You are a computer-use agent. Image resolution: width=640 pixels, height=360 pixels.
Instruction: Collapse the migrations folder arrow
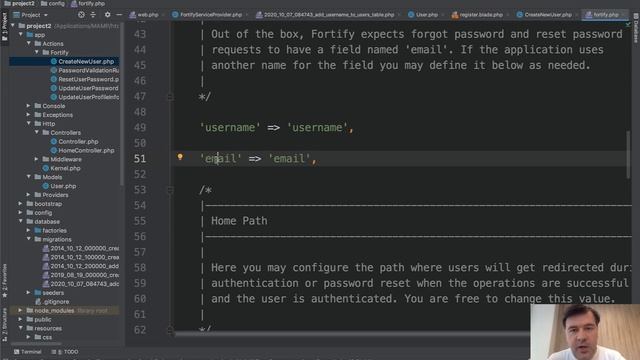click(29, 239)
